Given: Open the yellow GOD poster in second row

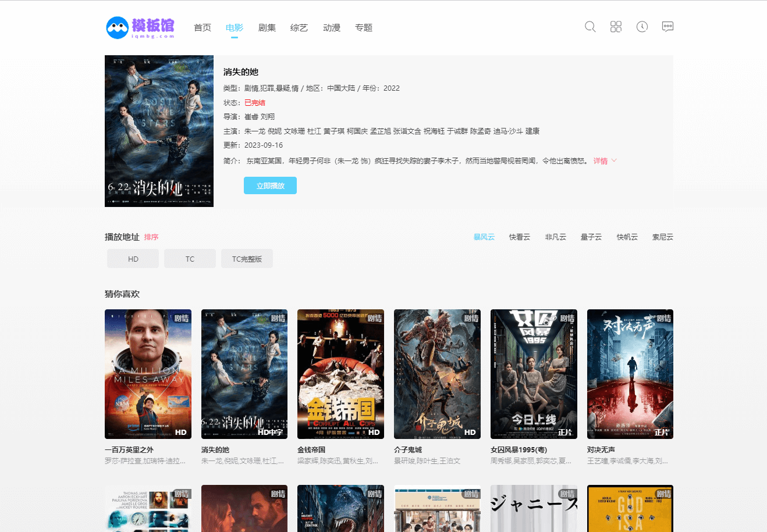Looking at the screenshot, I should pos(630,508).
